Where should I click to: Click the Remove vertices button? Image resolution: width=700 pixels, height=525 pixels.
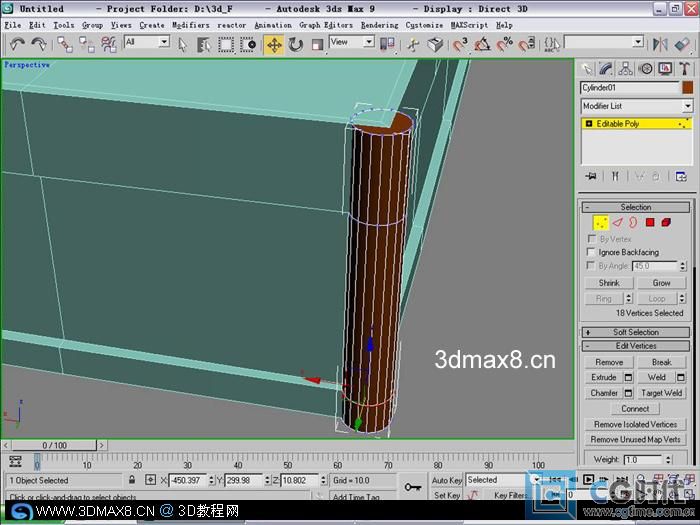coord(609,362)
